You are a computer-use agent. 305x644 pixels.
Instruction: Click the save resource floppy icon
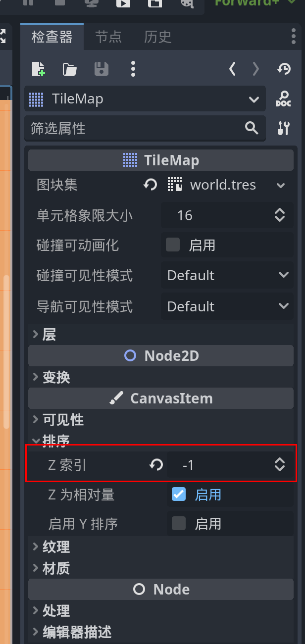(101, 69)
